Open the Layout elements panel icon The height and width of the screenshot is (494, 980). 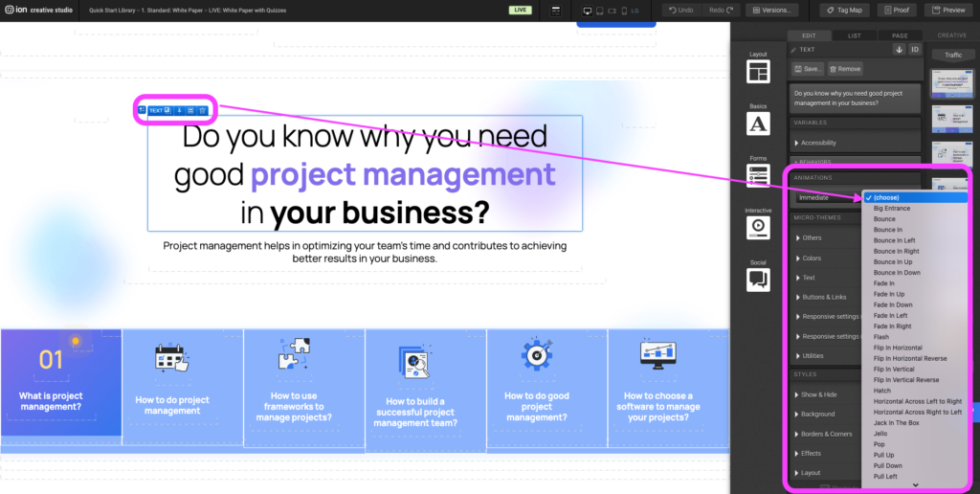coord(758,72)
